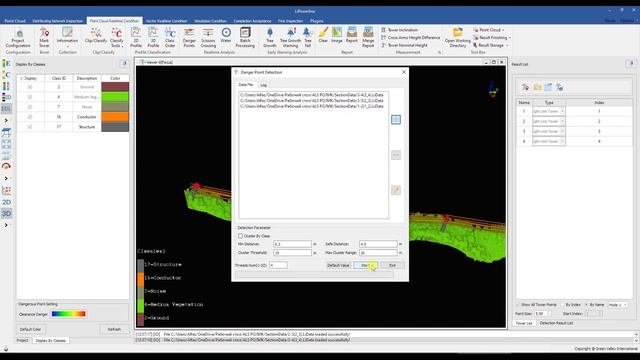Open the Tree Growth Warning tool

point(290,38)
